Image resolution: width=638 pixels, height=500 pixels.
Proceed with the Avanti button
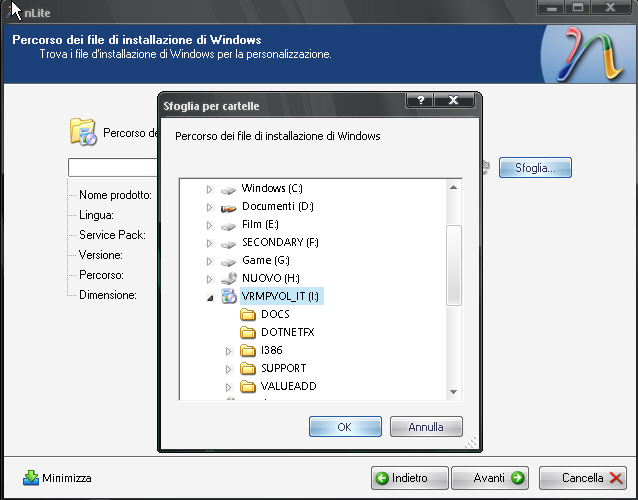click(490, 478)
